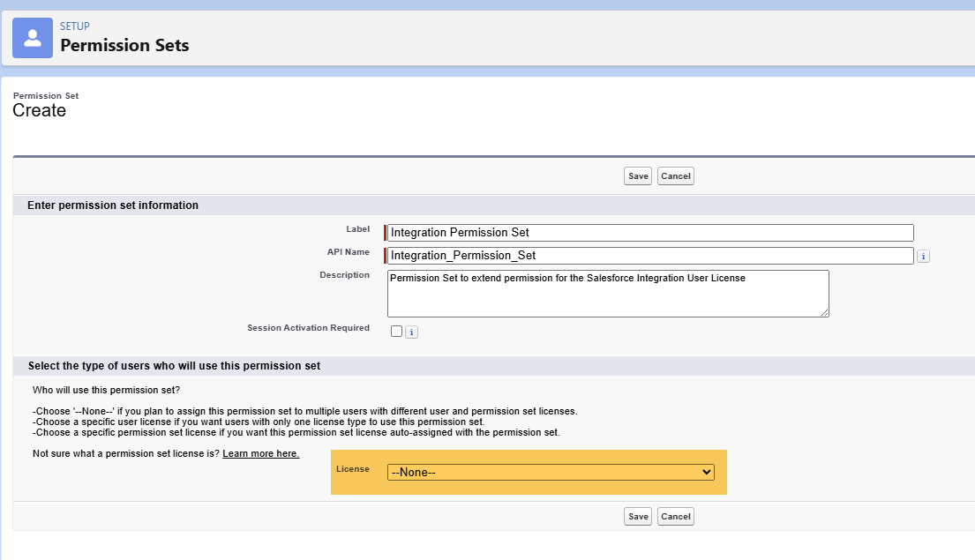Click the bottom Save button
This screenshot has height=560, width=975.
tap(637, 516)
